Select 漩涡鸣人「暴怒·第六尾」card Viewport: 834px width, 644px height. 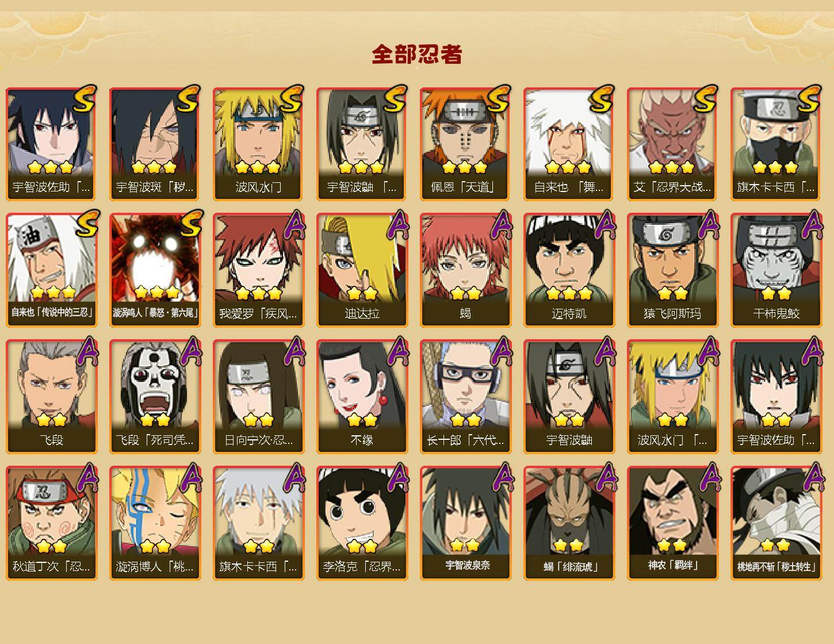tap(155, 270)
